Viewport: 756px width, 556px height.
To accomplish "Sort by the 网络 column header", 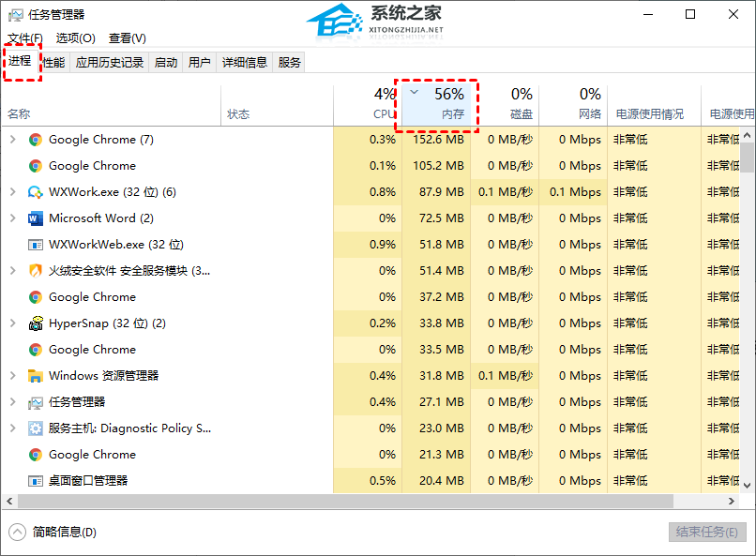I will (x=573, y=105).
